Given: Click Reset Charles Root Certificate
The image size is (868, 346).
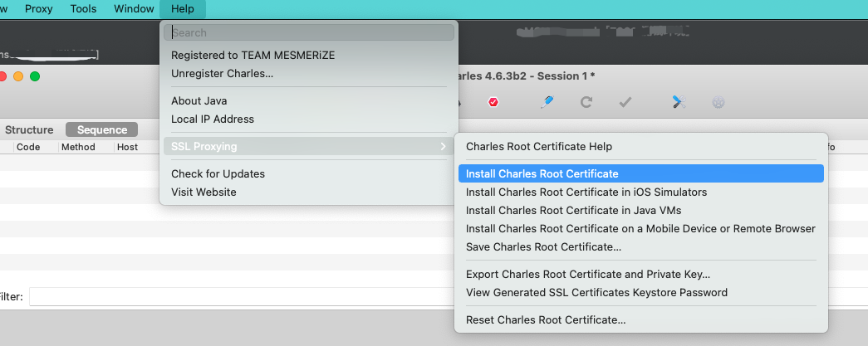Looking at the screenshot, I should [546, 320].
